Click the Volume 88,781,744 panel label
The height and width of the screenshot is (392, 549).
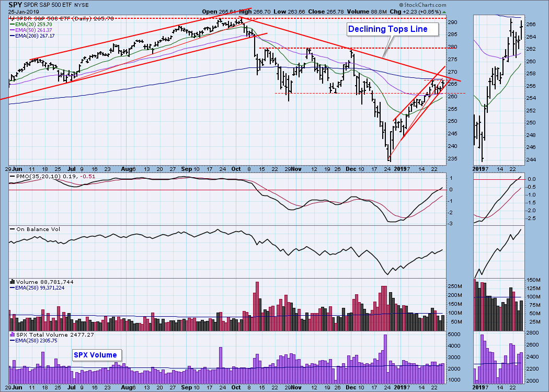click(x=42, y=282)
